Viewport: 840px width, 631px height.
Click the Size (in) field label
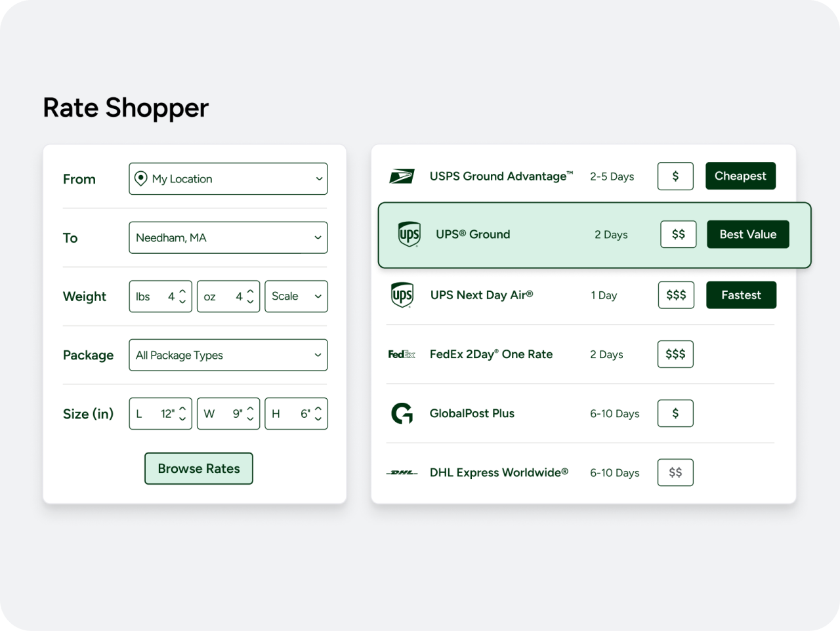(x=88, y=414)
